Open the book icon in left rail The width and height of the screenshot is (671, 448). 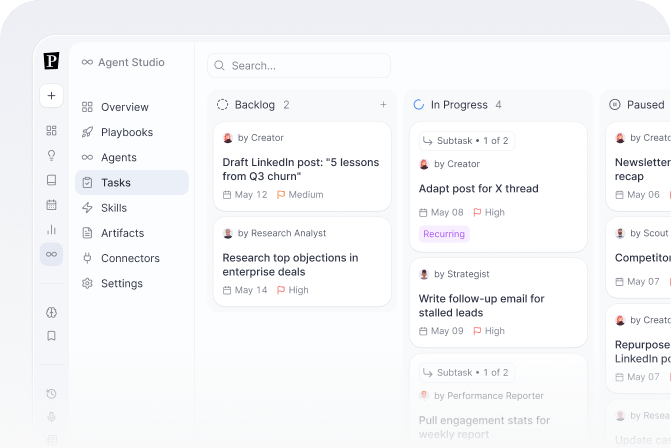pos(51,180)
